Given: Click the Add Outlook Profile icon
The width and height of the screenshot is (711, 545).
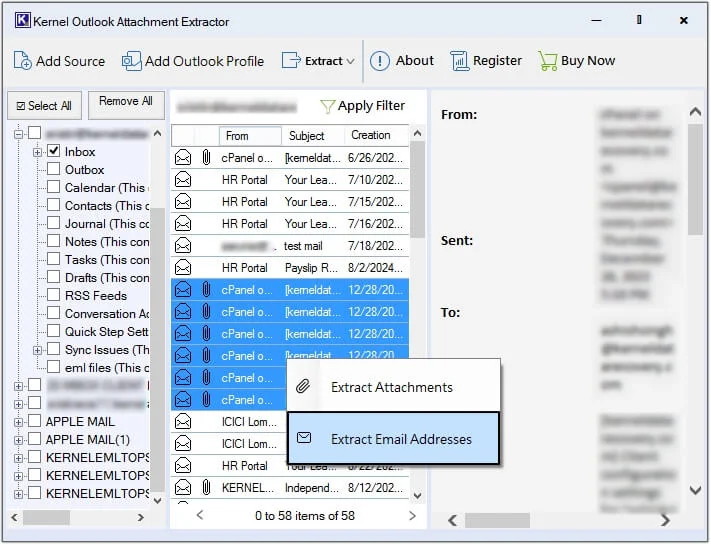Looking at the screenshot, I should click(x=131, y=61).
